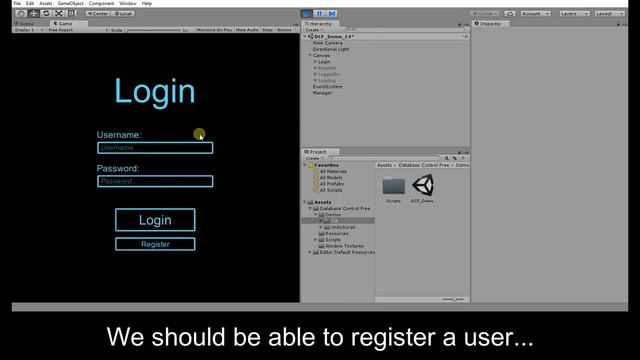Select the Scale tool in the toolbar

click(59, 13)
